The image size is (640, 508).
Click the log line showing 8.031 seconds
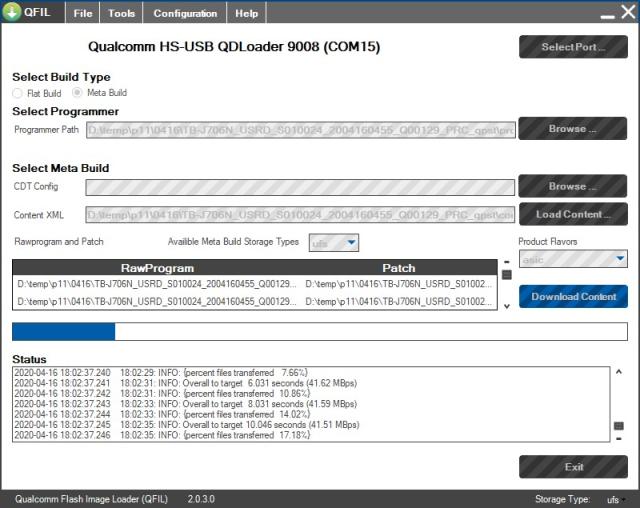[x=185, y=404]
